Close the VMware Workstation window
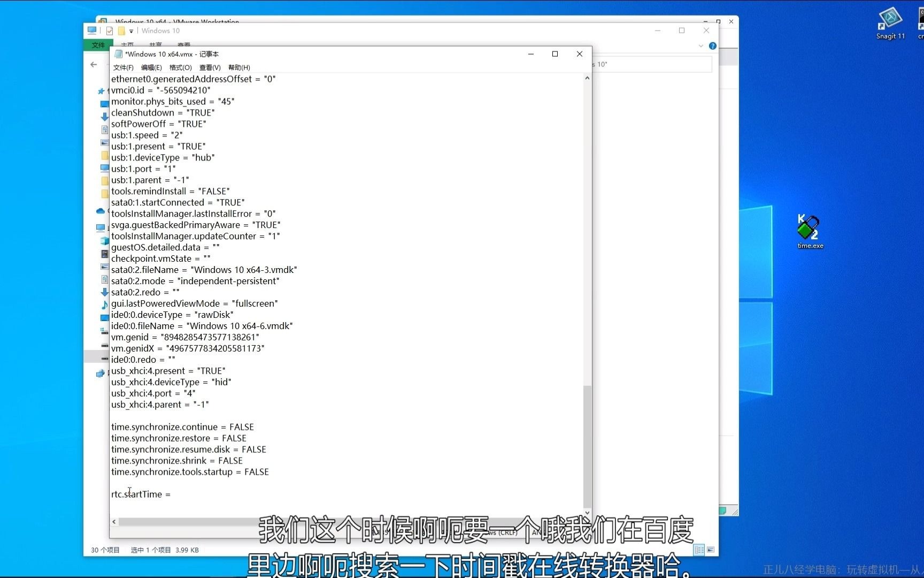 (731, 22)
